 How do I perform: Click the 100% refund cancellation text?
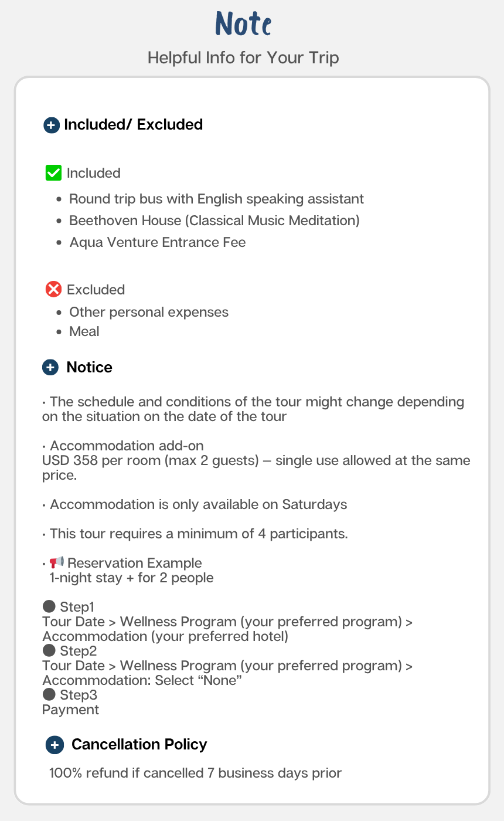point(195,773)
